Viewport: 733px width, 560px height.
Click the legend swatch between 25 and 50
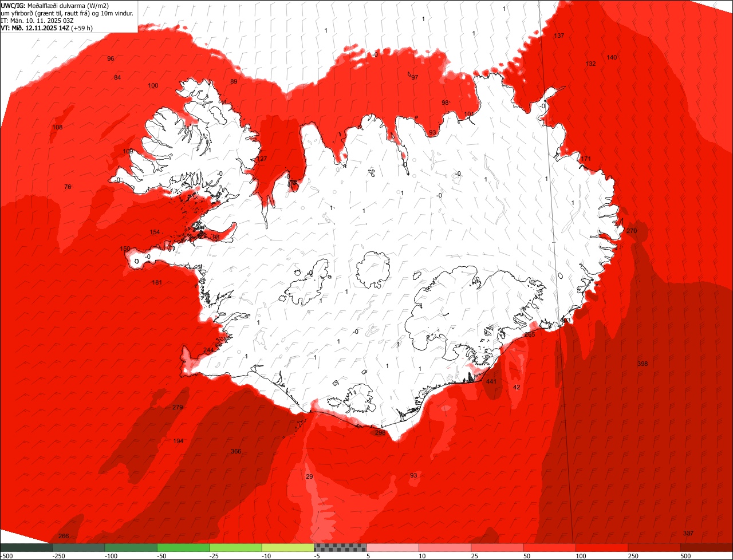coord(498,547)
